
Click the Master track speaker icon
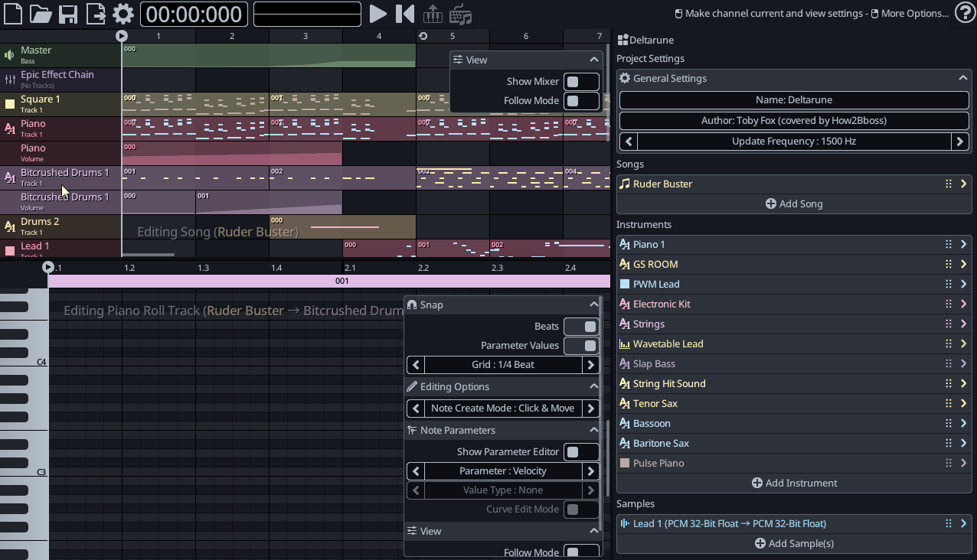point(10,55)
